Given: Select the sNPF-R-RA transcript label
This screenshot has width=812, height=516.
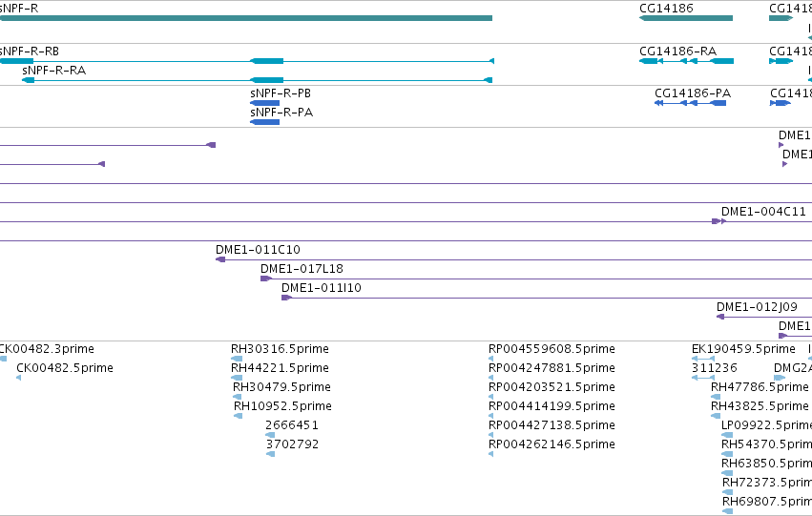Looking at the screenshot, I should (x=53, y=71).
